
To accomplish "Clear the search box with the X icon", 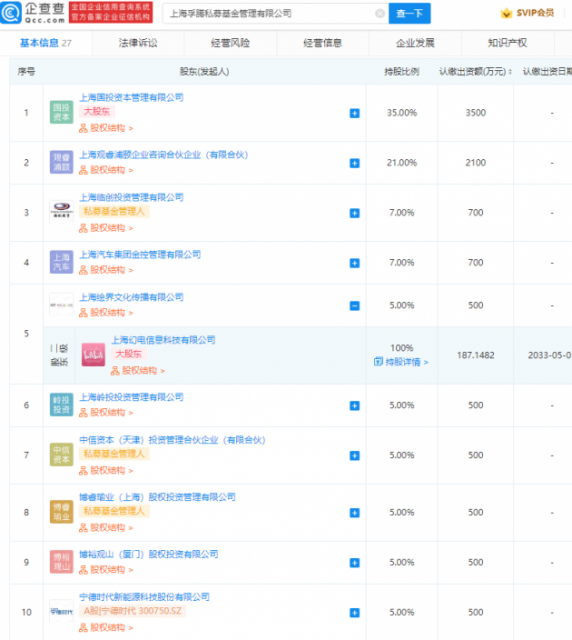I will 380,13.
